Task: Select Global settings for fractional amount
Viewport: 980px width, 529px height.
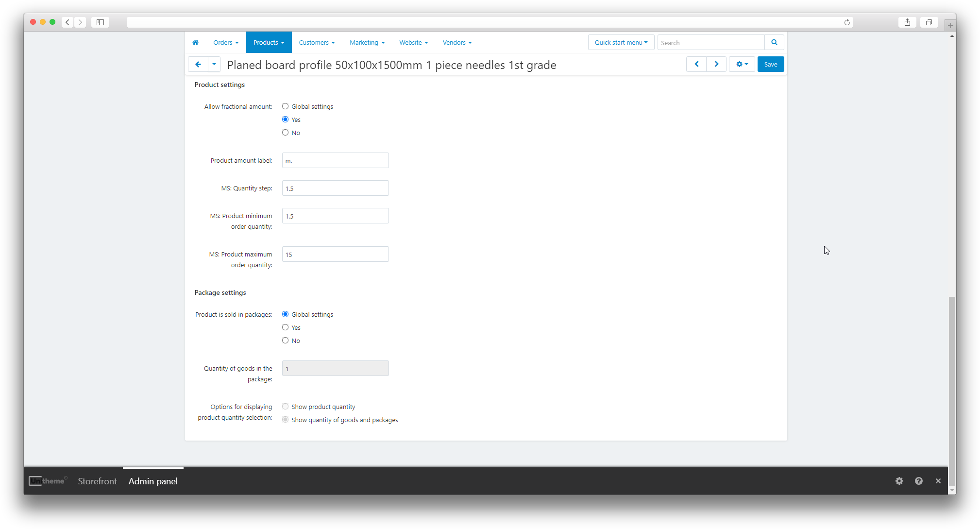Action: (x=286, y=106)
